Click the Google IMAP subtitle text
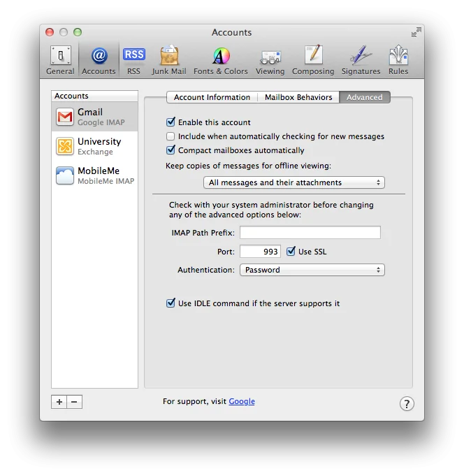Screen dimensions: 464x476 click(101, 122)
